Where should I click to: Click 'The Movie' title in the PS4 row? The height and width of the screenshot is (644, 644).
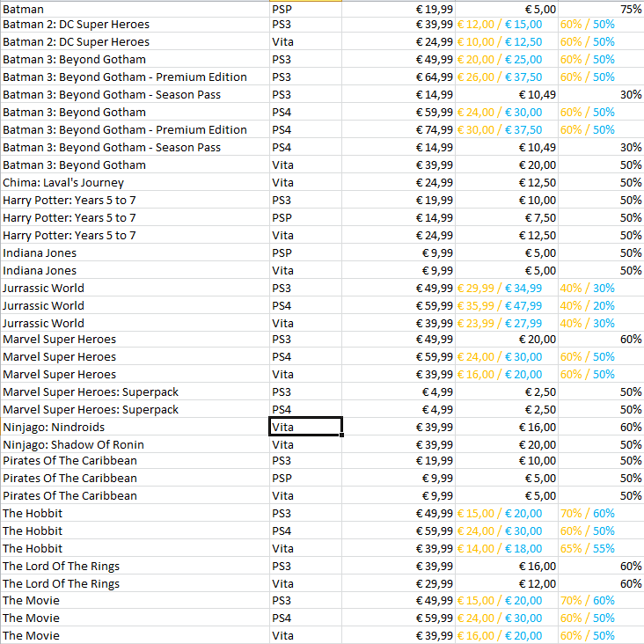click(135, 618)
